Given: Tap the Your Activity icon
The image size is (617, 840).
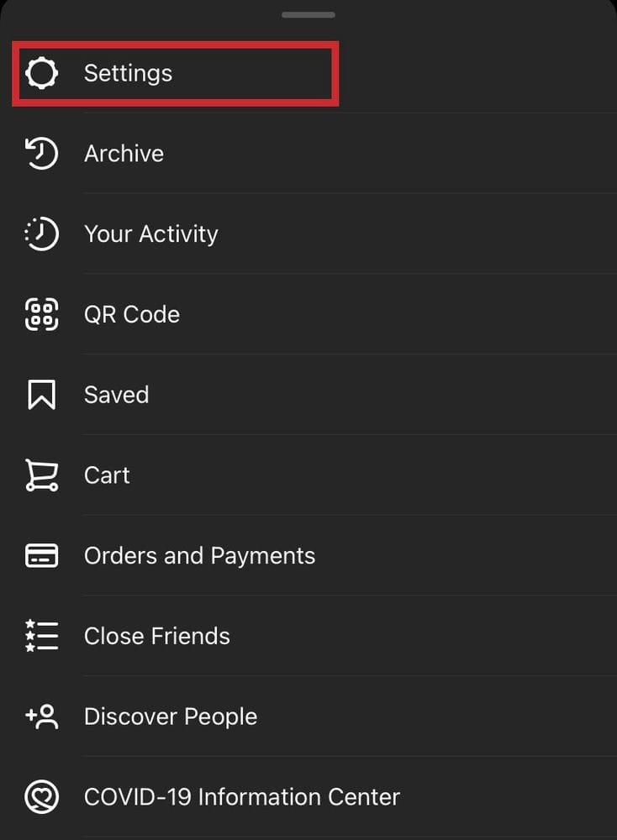Looking at the screenshot, I should coord(41,234).
